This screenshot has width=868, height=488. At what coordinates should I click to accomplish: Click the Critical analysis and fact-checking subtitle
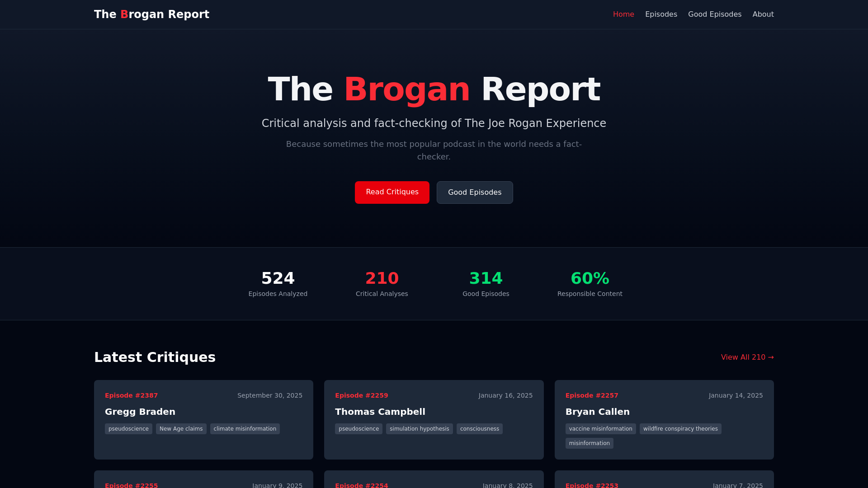(x=434, y=123)
